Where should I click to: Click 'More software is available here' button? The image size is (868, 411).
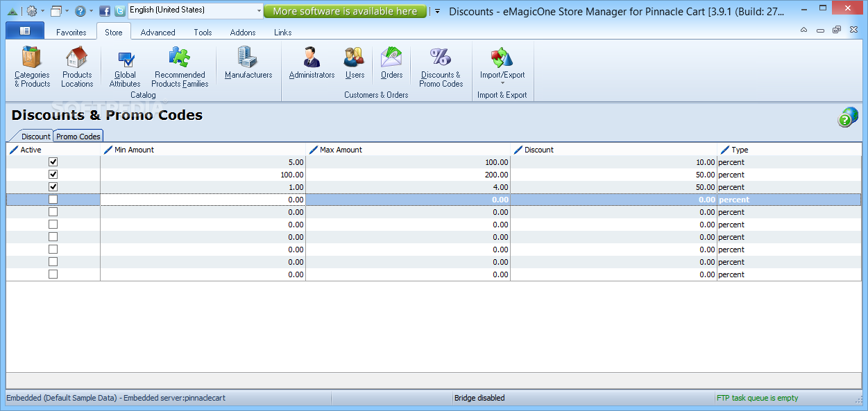point(345,11)
